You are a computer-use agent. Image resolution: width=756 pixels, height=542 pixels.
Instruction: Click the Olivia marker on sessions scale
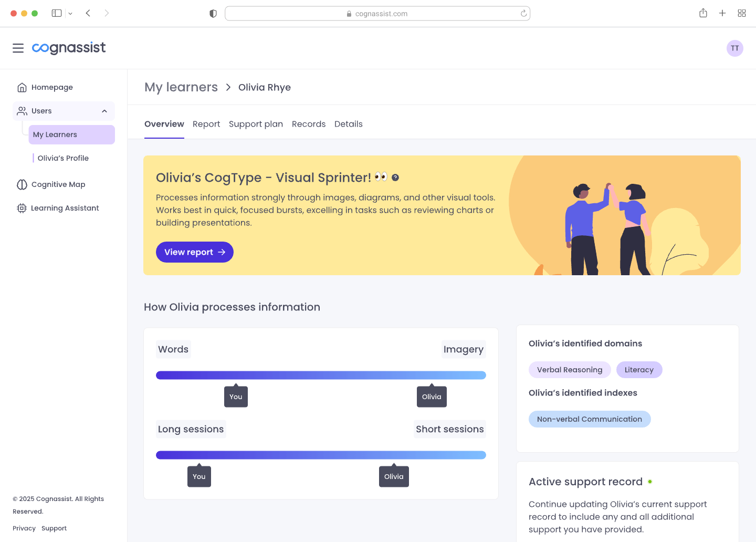(x=394, y=476)
